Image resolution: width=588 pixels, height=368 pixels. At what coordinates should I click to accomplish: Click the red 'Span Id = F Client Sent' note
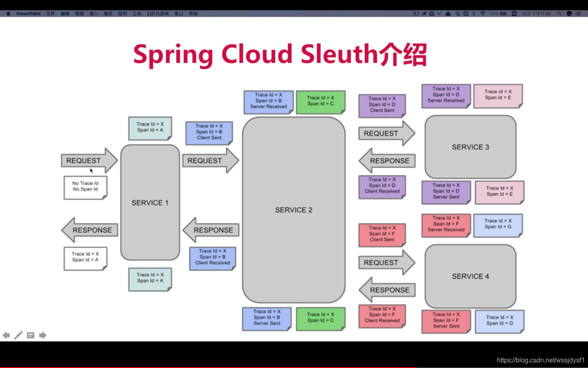382,235
